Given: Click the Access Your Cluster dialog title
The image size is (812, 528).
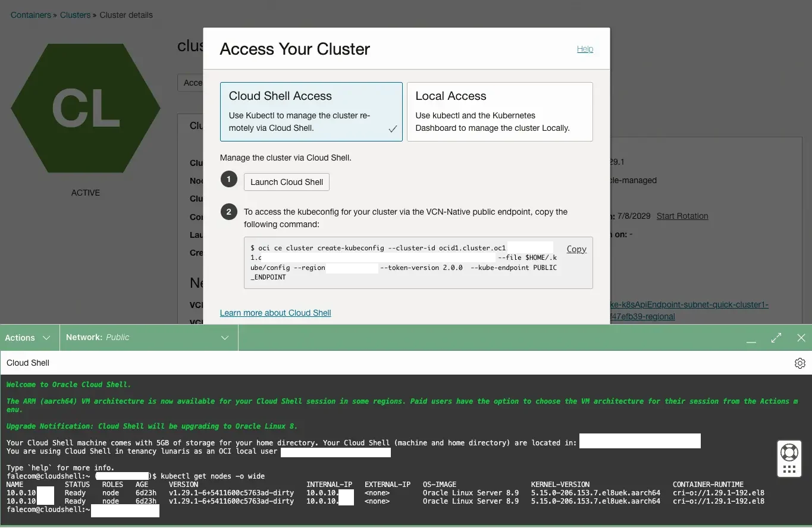Looking at the screenshot, I should (295, 49).
